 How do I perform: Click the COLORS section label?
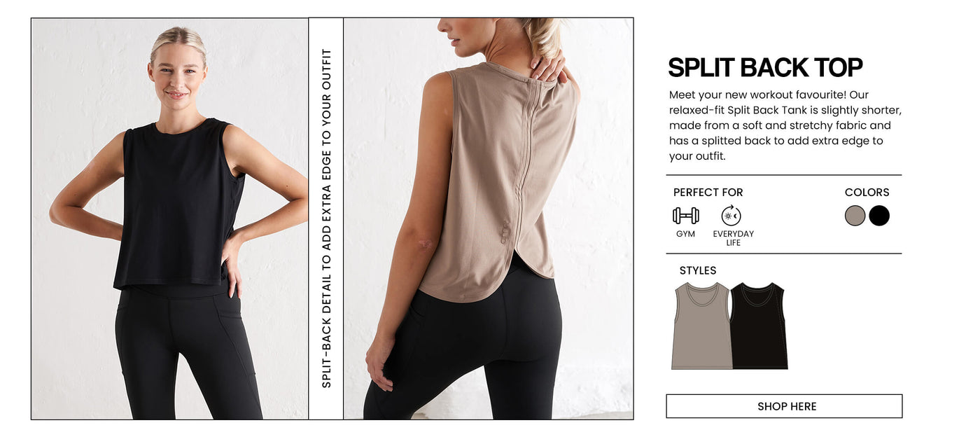[x=867, y=192]
